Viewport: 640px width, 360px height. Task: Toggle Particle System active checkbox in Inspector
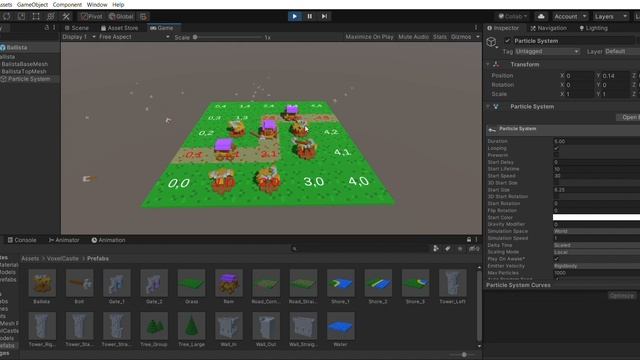click(507, 41)
